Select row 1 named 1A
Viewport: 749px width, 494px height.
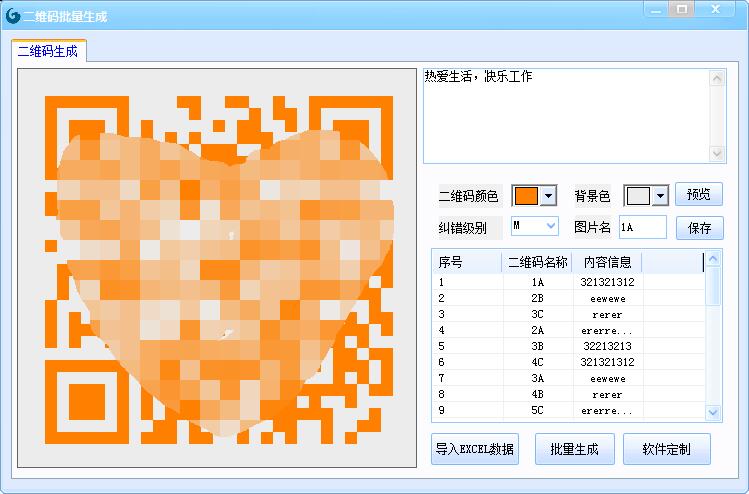coord(568,282)
